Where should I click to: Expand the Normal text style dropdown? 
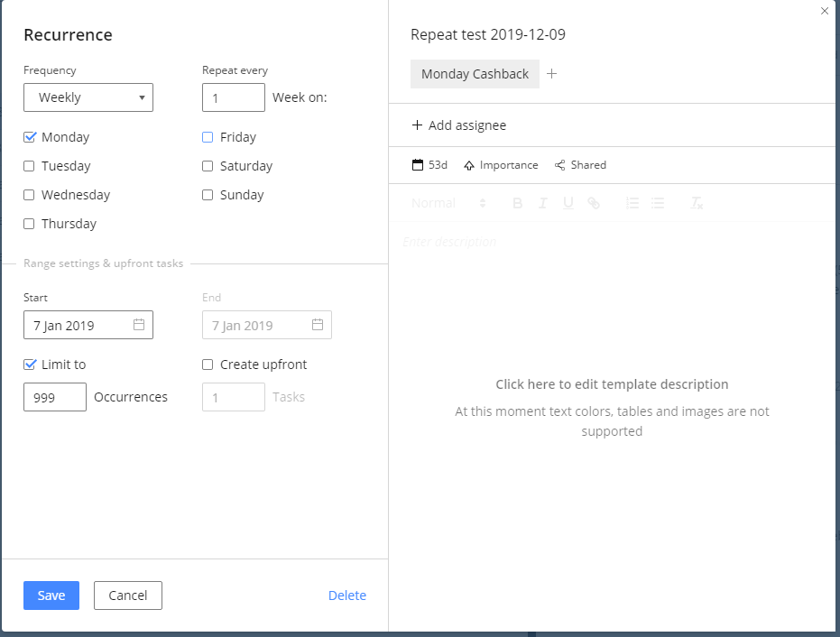point(448,203)
